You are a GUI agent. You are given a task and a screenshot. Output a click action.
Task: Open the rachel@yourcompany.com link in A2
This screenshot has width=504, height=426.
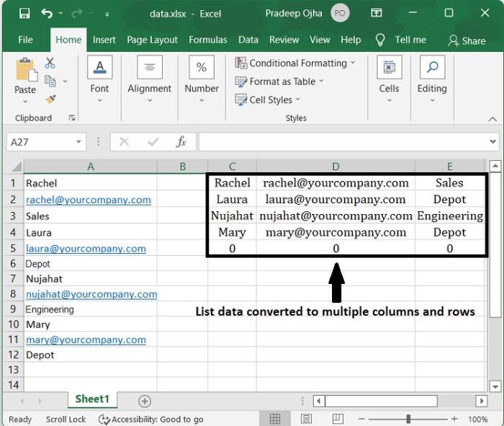tap(89, 200)
